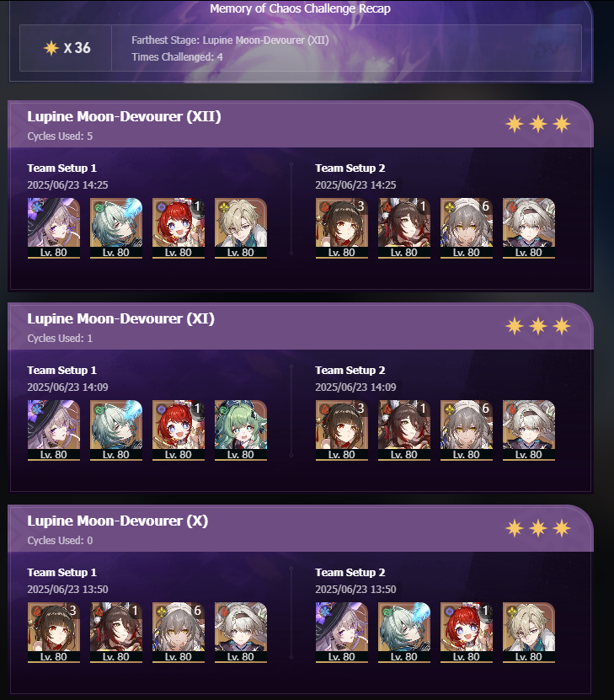
Task: Click the blond character in stage XII Team Setup 1
Action: 241,228
